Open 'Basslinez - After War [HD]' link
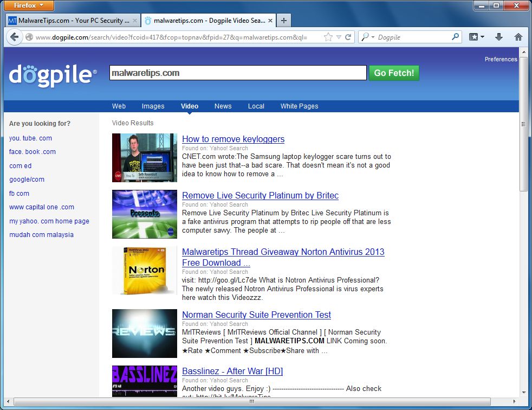Image resolution: width=532 pixels, height=410 pixels. tap(232, 371)
